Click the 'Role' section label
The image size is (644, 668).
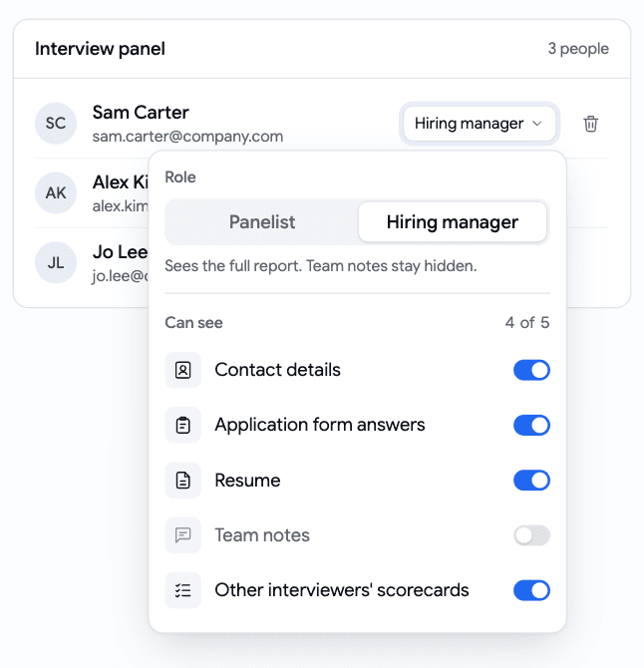pyautogui.click(x=180, y=177)
